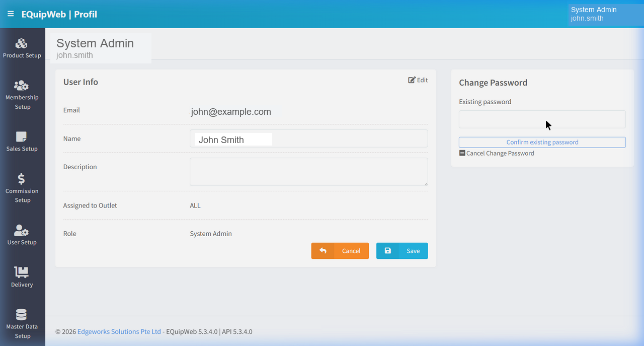This screenshot has height=346, width=644.
Task: Click the Existing password label
Action: click(x=485, y=102)
